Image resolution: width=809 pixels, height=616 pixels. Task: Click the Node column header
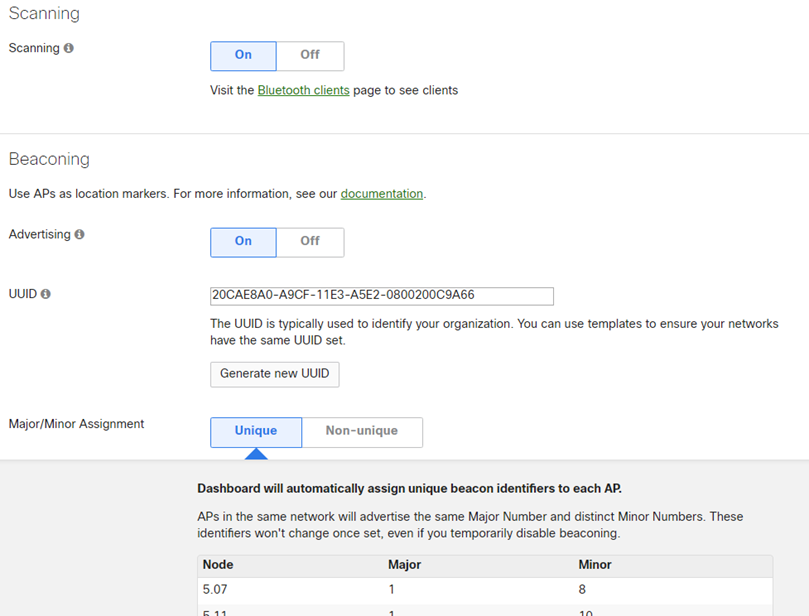click(218, 565)
